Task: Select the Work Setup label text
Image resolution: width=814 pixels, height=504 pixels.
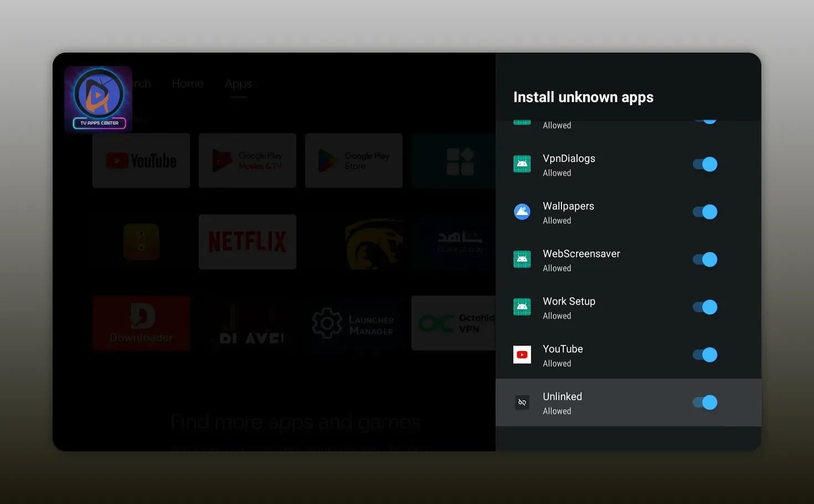Action: 569,301
